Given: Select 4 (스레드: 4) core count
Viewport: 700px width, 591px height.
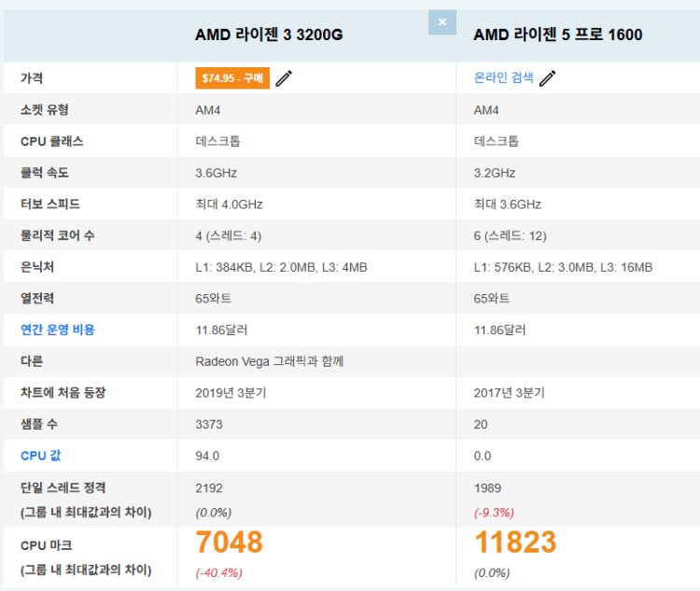Looking at the screenshot, I should pos(229,236).
